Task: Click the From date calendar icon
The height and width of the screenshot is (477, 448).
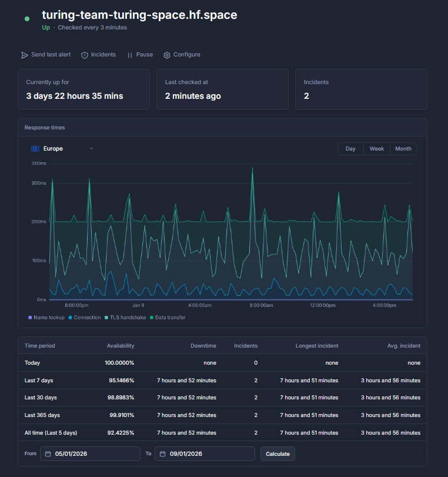Action: (48, 454)
